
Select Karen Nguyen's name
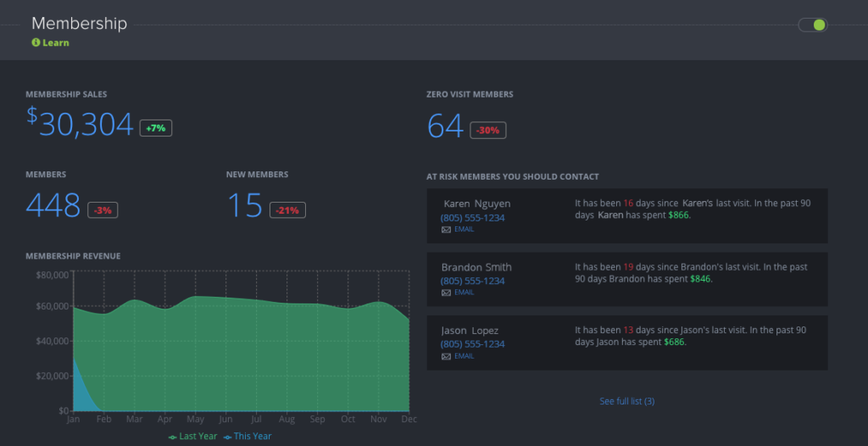coord(477,203)
